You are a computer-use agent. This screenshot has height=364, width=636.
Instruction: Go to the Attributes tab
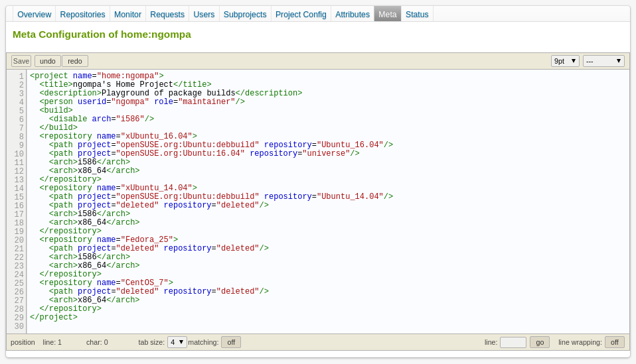tap(352, 15)
